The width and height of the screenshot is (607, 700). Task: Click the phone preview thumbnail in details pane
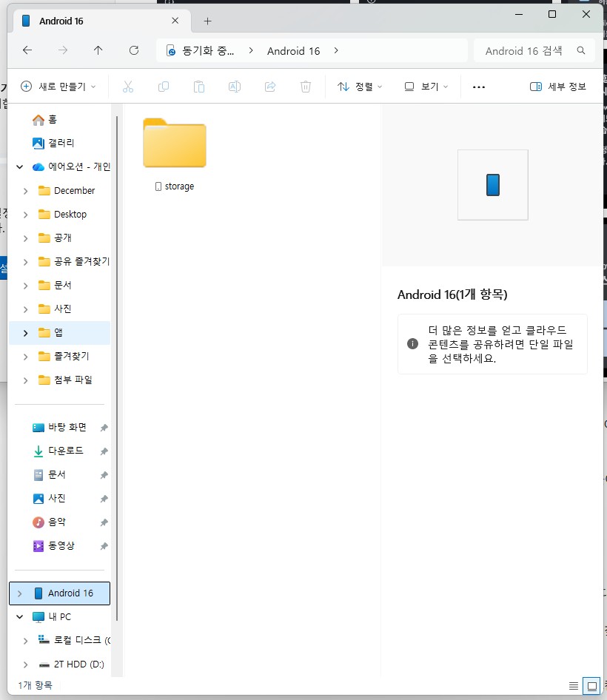click(x=493, y=185)
